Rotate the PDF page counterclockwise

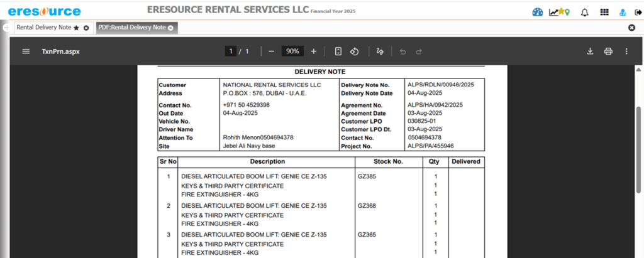(x=354, y=51)
